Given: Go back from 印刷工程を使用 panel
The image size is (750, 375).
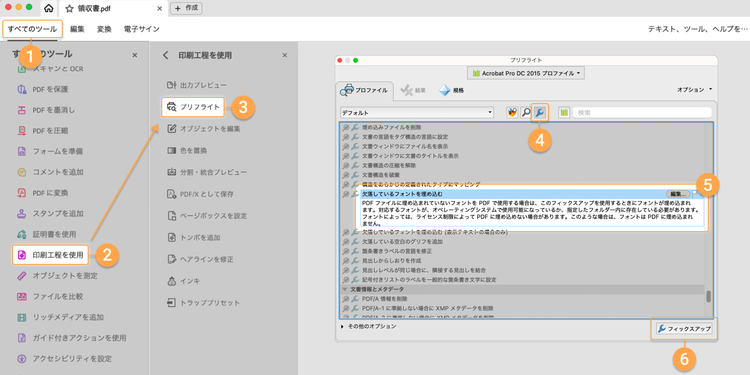Looking at the screenshot, I should pos(166,55).
